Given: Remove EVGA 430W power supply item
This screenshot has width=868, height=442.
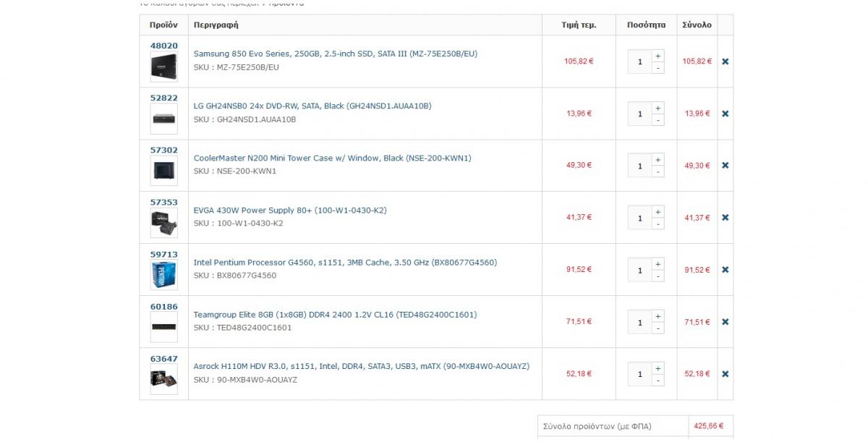Looking at the screenshot, I should click(725, 218).
